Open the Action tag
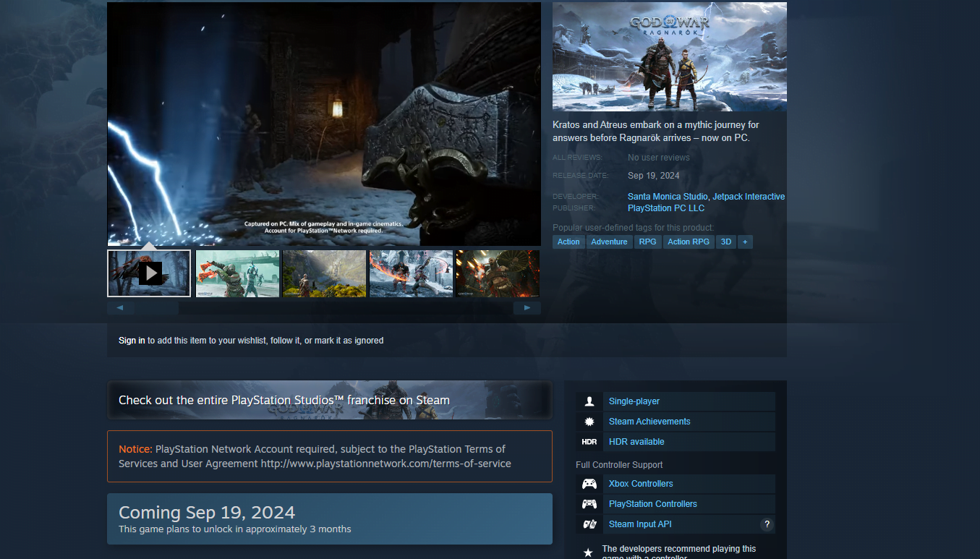The height and width of the screenshot is (559, 980). tap(568, 242)
